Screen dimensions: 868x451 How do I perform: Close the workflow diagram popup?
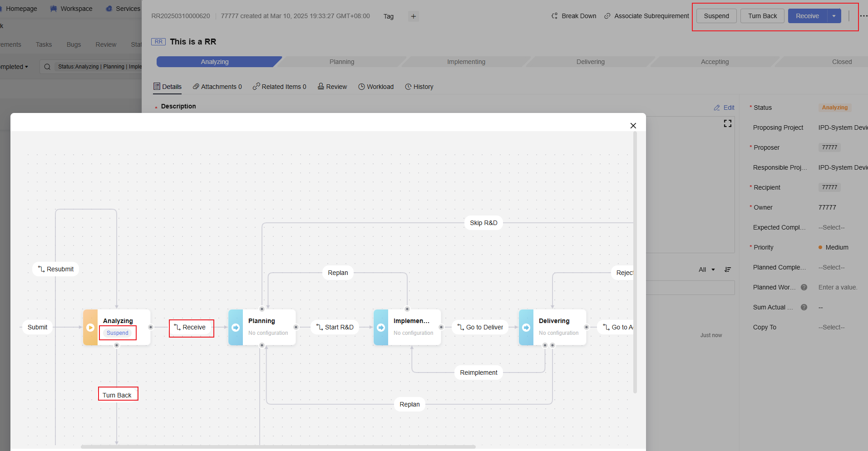(x=633, y=126)
